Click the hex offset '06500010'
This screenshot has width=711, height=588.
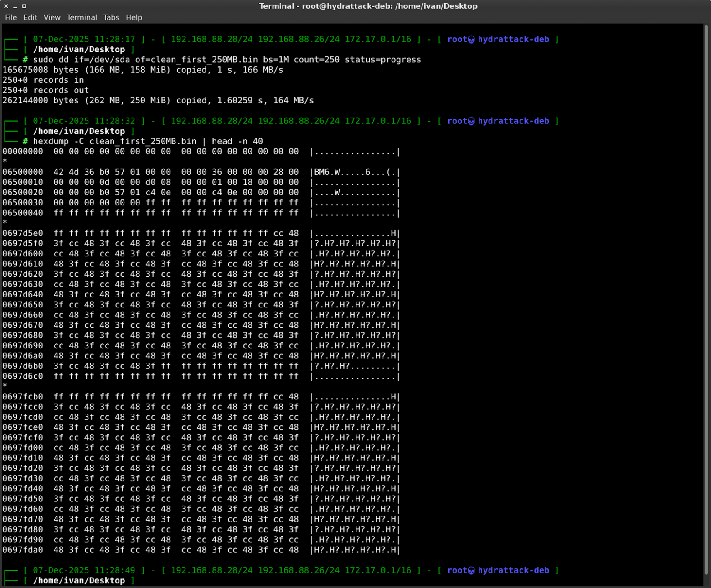tap(23, 182)
